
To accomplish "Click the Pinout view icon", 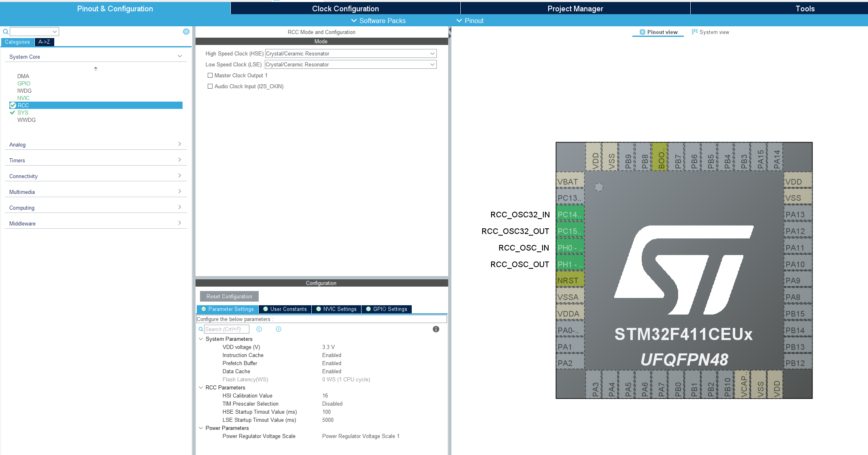I will pos(642,32).
